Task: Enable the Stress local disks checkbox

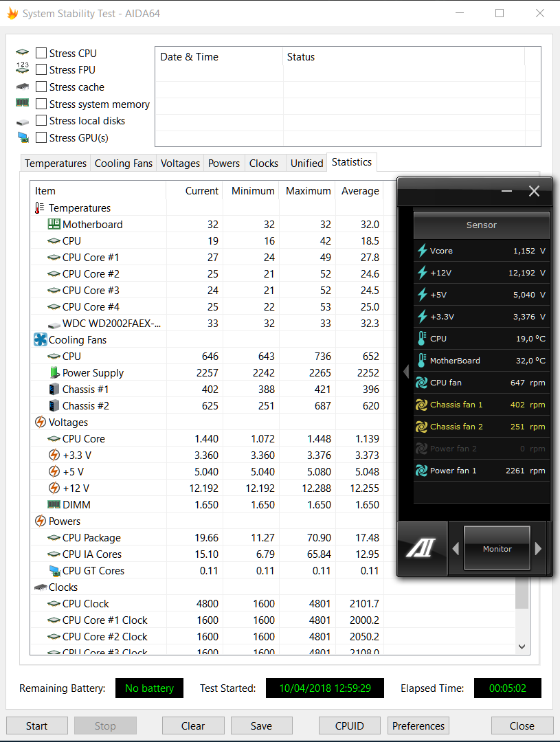Action: [41, 120]
